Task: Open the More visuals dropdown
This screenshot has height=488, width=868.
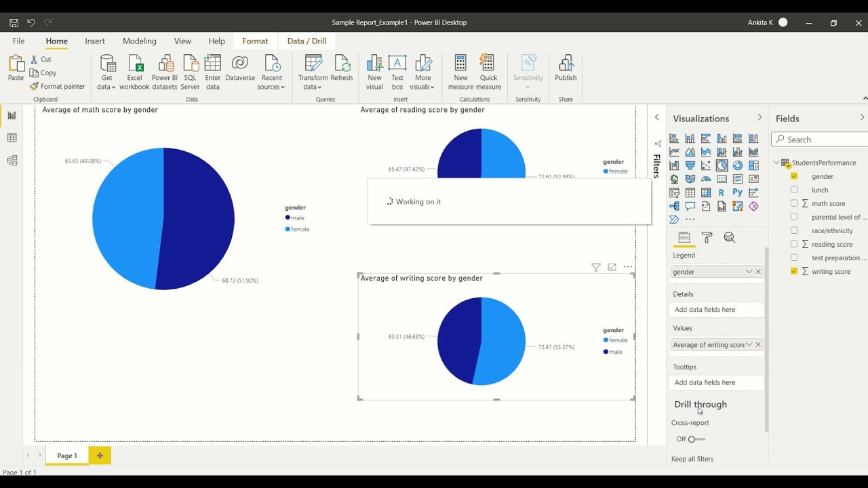Action: pos(422,82)
